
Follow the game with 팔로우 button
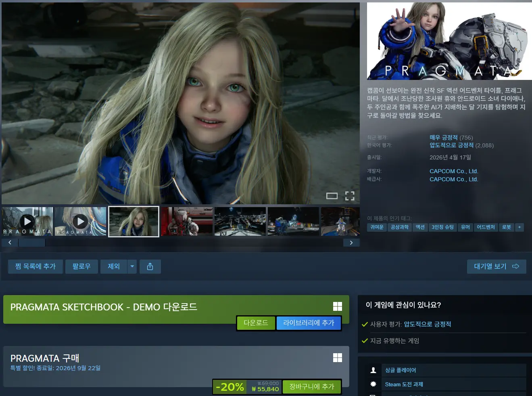tap(81, 266)
